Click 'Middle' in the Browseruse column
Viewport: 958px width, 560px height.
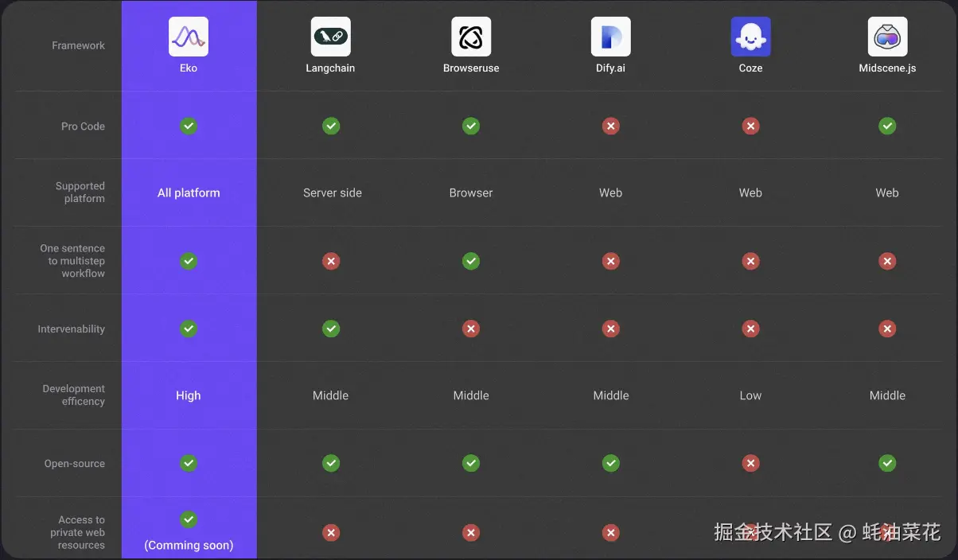point(471,395)
